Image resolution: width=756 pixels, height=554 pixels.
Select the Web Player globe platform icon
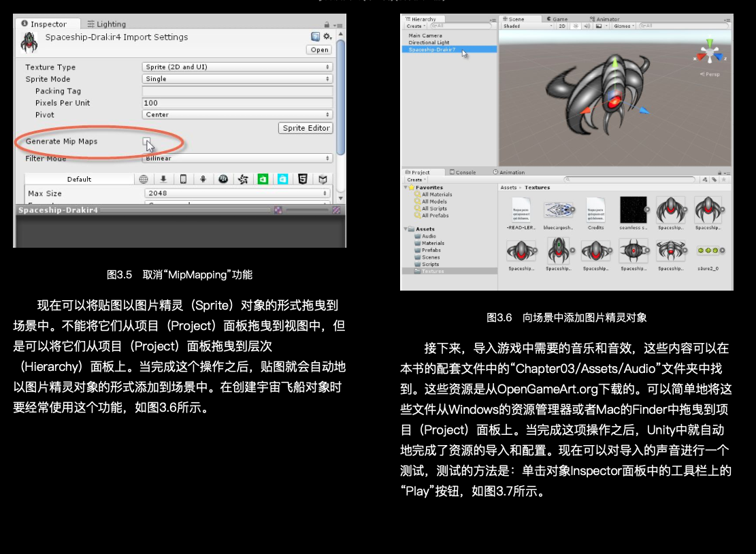144,180
